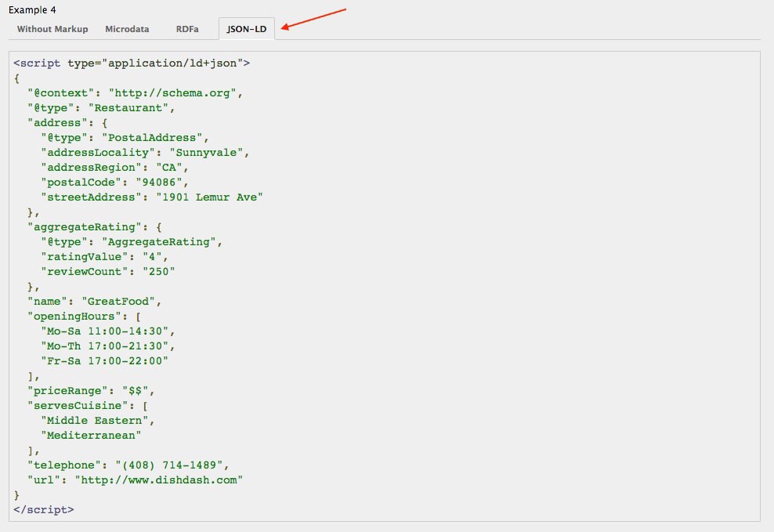774x532 pixels.
Task: Open the Microdata tab
Action: pyautogui.click(x=128, y=29)
